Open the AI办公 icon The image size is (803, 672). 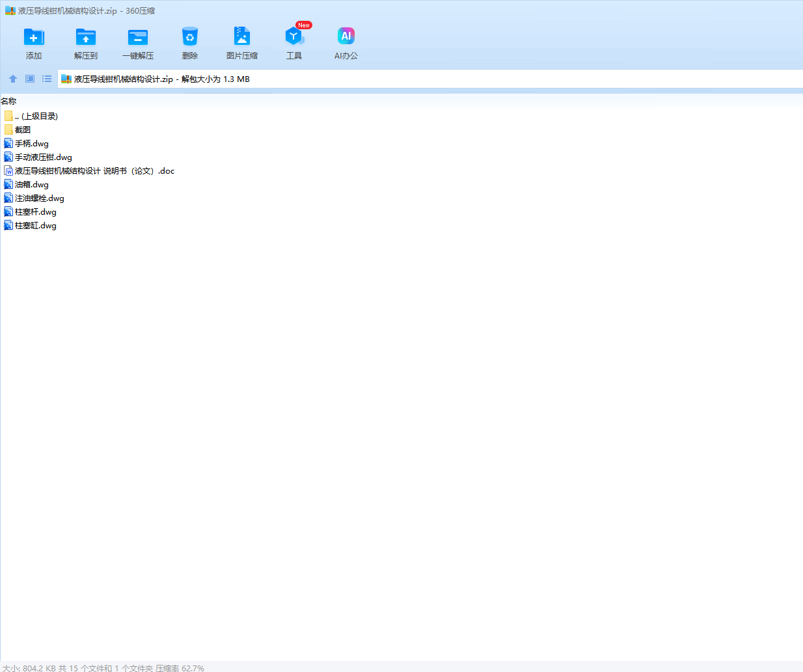[x=346, y=36]
